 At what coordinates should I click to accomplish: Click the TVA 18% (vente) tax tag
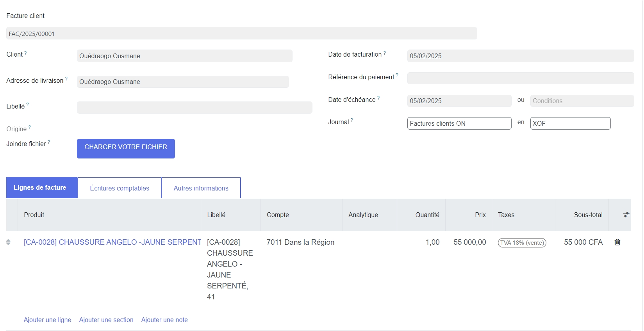pyautogui.click(x=522, y=243)
